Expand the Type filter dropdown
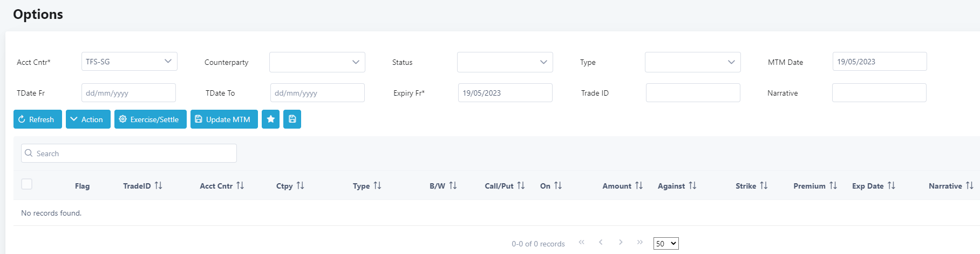Image resolution: width=980 pixels, height=254 pixels. point(692,62)
